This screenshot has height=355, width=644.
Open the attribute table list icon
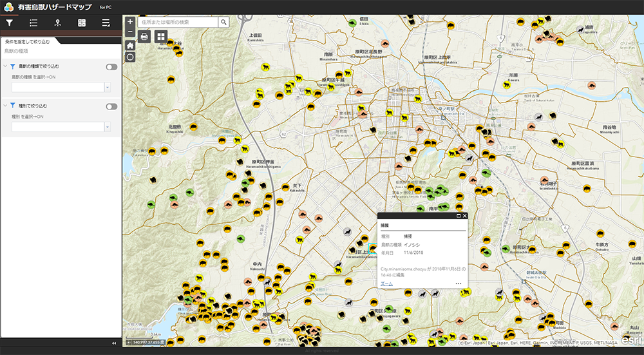(x=106, y=23)
